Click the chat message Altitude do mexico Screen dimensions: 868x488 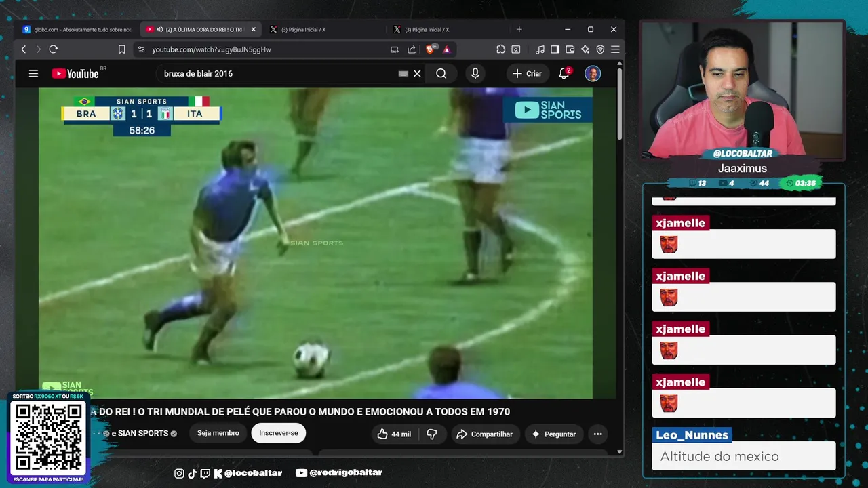click(x=719, y=456)
